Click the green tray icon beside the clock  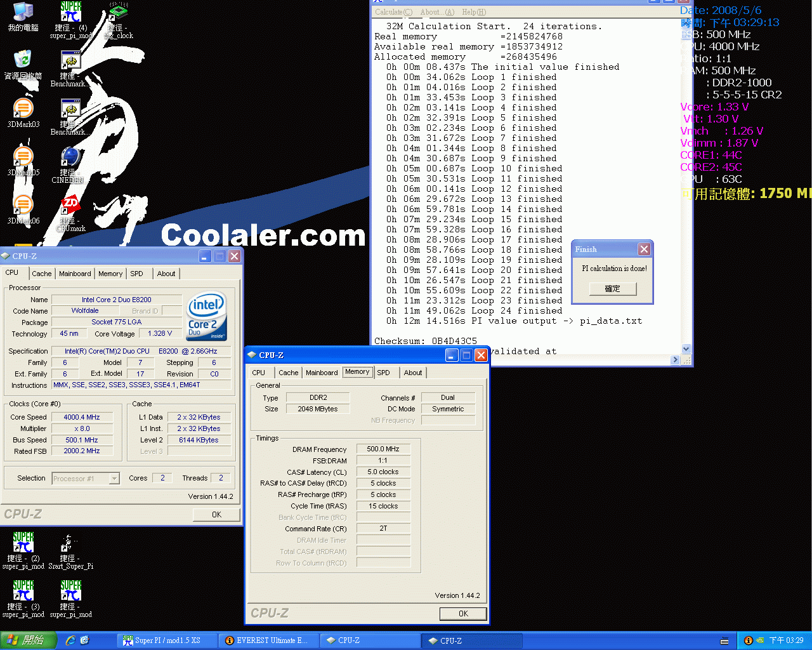759,641
